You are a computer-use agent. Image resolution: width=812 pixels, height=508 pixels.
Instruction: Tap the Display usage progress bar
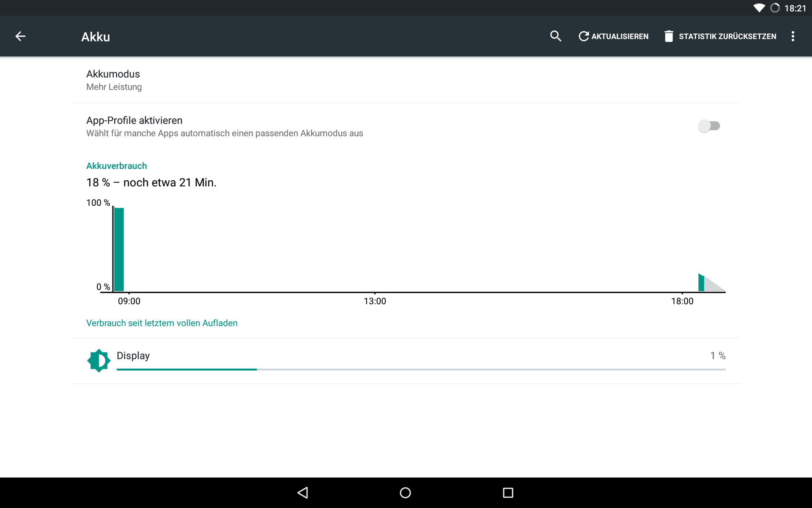click(x=421, y=370)
